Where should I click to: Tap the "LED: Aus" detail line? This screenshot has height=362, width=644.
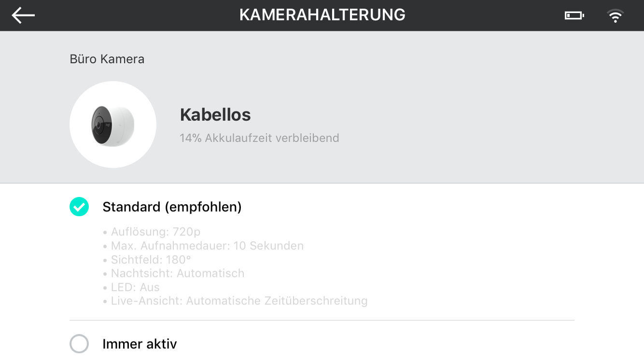click(131, 287)
